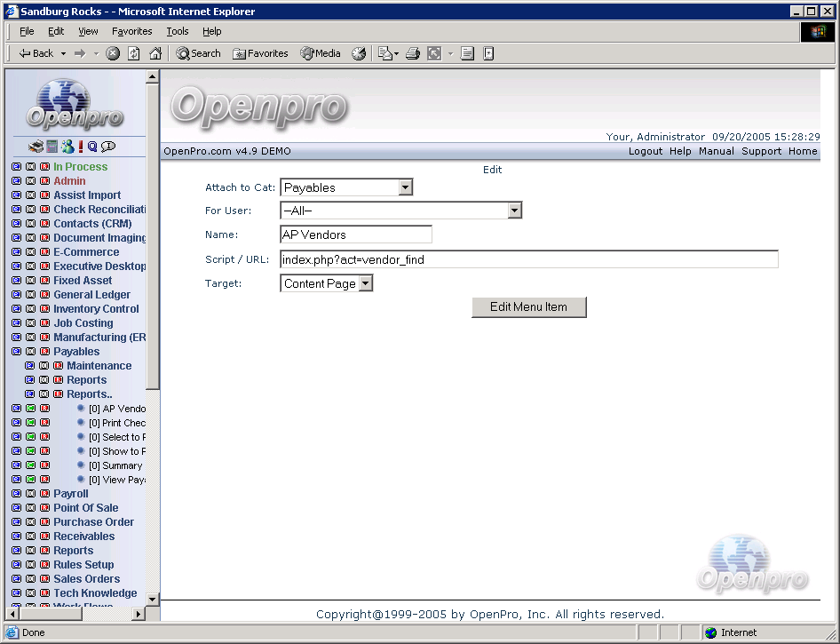Click the Script / URL input field
Screen dimensions: 840x644
pyautogui.click(x=528, y=259)
